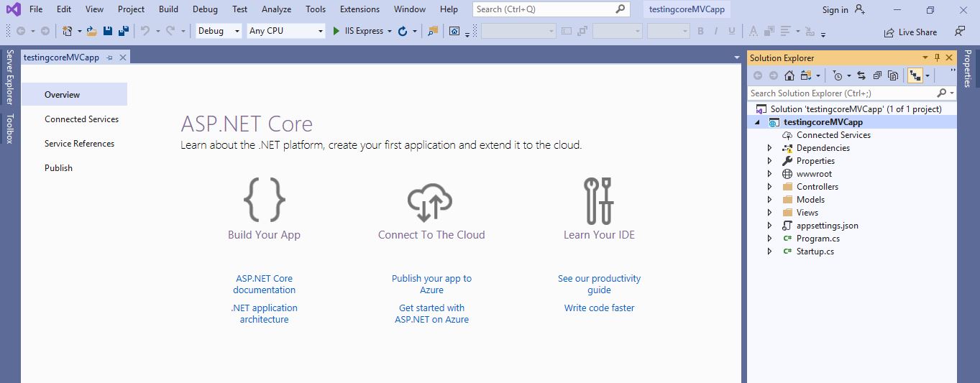Open See our productivity guide link
The image size is (980, 383).
click(x=599, y=285)
